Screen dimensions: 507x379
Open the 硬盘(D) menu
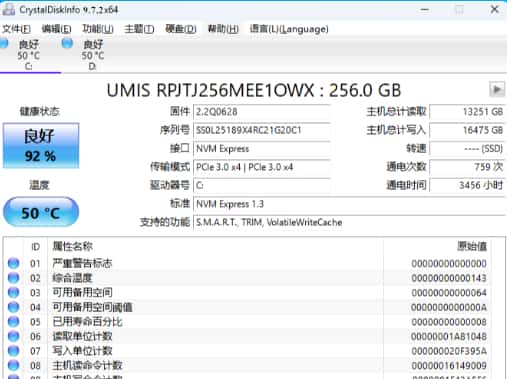tap(181, 29)
